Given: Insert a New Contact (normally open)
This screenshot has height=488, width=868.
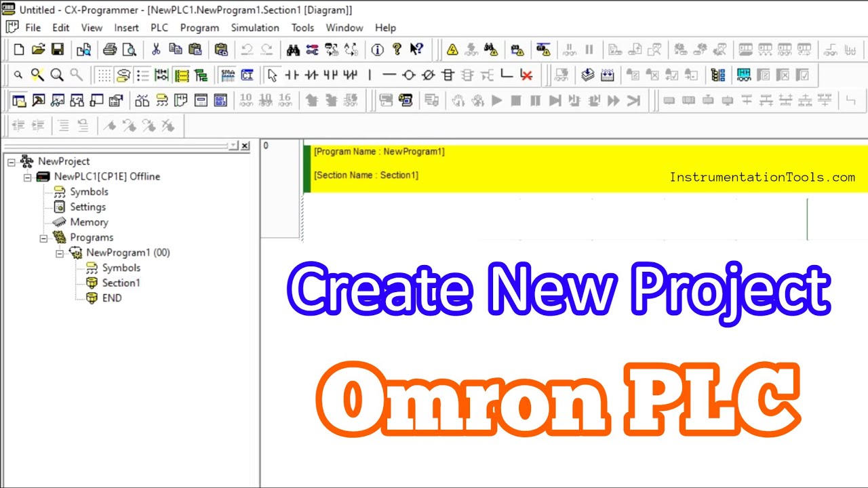Looking at the screenshot, I should coord(292,75).
